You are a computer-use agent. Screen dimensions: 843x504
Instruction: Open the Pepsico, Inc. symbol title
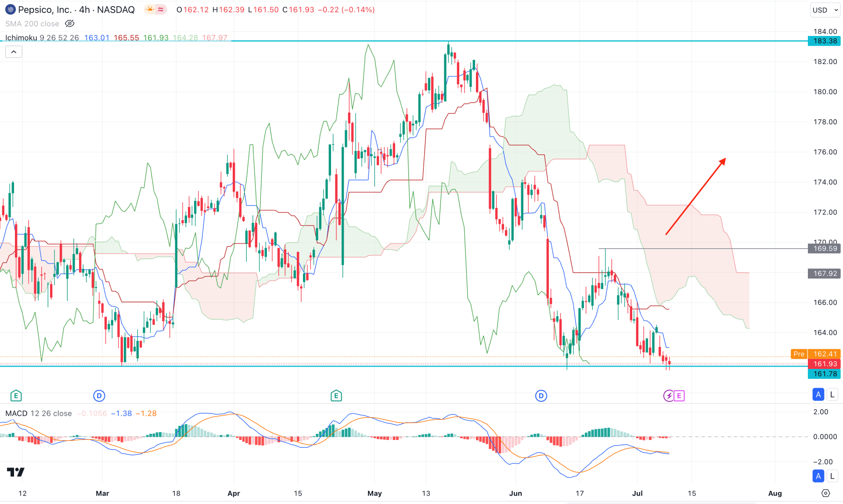pos(76,10)
